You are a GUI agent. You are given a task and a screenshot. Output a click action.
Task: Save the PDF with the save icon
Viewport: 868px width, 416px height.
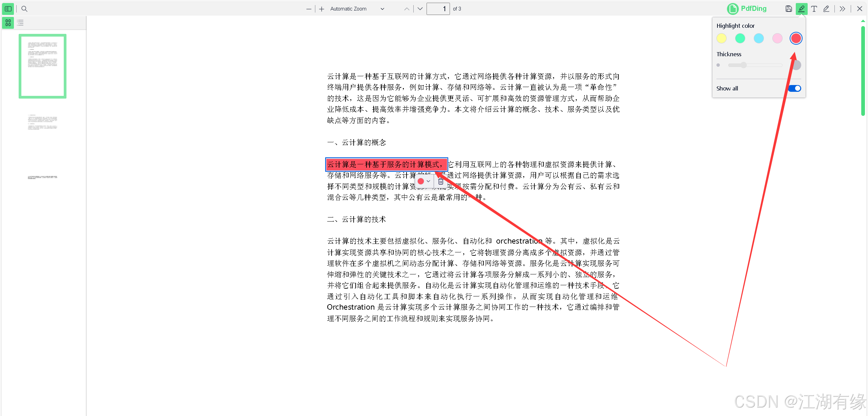(x=789, y=9)
